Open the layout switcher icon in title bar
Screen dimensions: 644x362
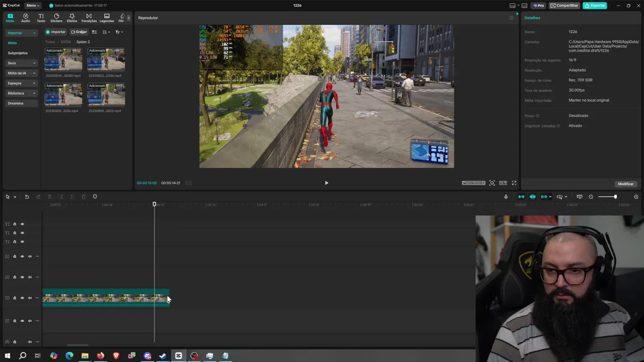pyautogui.click(x=512, y=6)
